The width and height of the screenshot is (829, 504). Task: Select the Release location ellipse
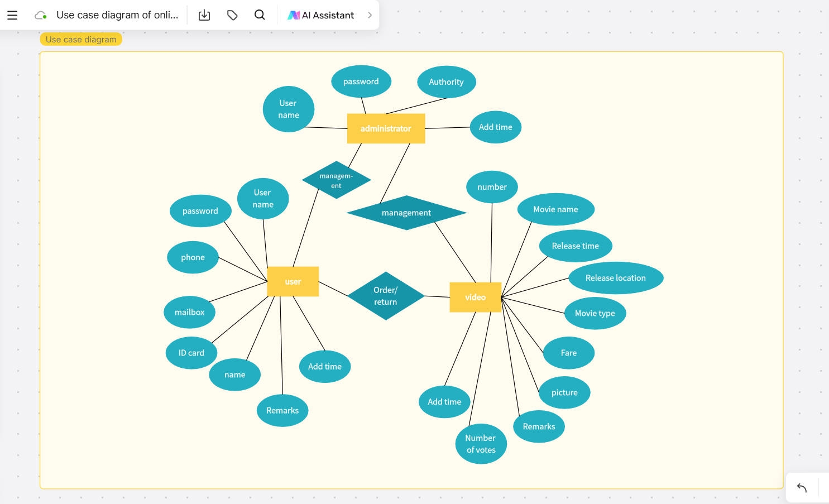[615, 278]
